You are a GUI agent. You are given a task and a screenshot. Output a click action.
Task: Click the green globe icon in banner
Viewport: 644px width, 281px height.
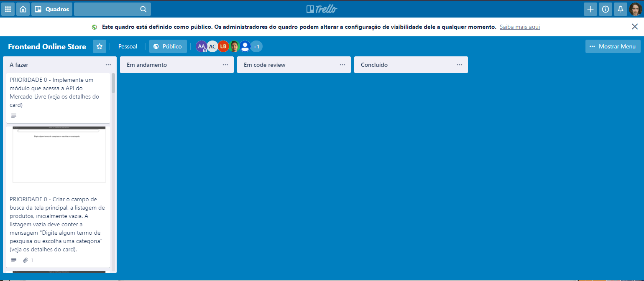pos(95,27)
